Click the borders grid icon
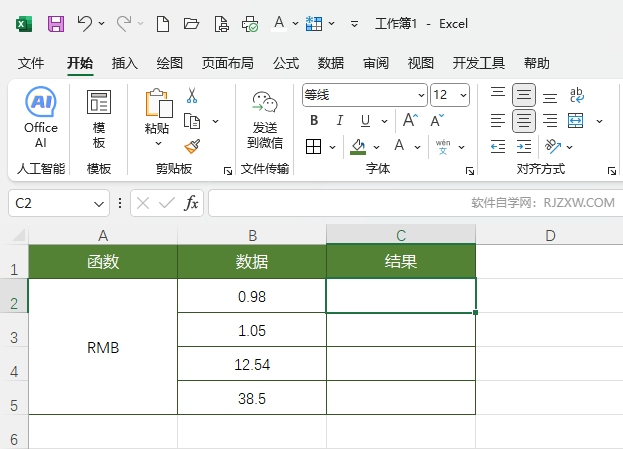Image resolution: width=623 pixels, height=449 pixels. [313, 147]
